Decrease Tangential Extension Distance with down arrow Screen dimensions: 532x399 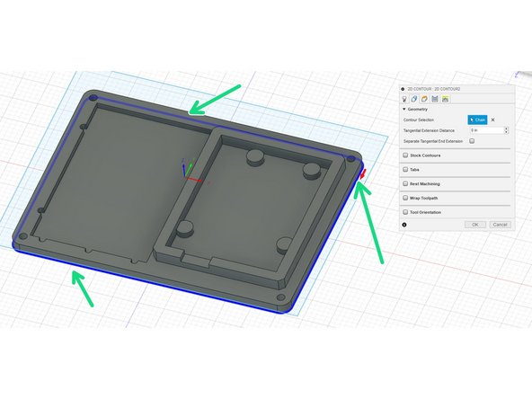506,132
